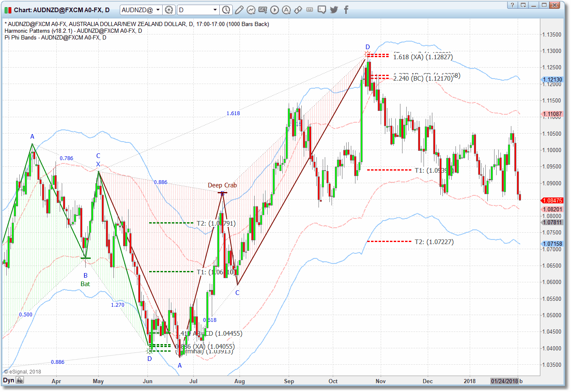Share chart via Facebook icon

[x=346, y=10]
